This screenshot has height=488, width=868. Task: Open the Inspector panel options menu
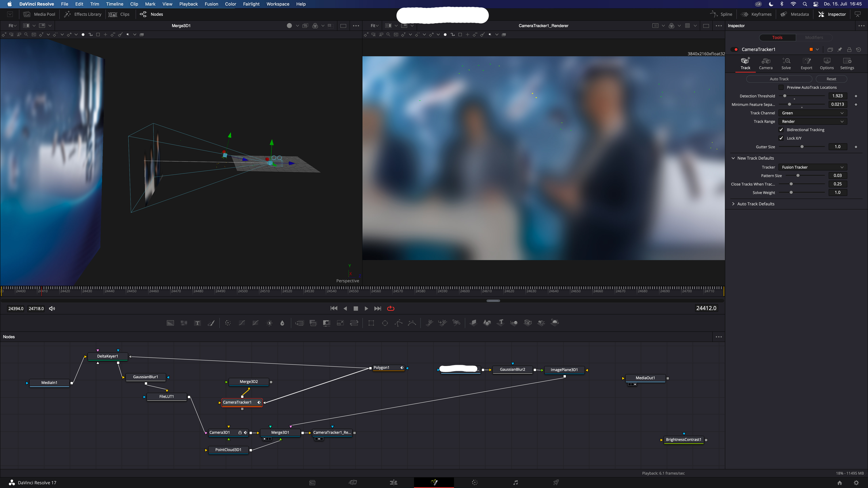[861, 26]
